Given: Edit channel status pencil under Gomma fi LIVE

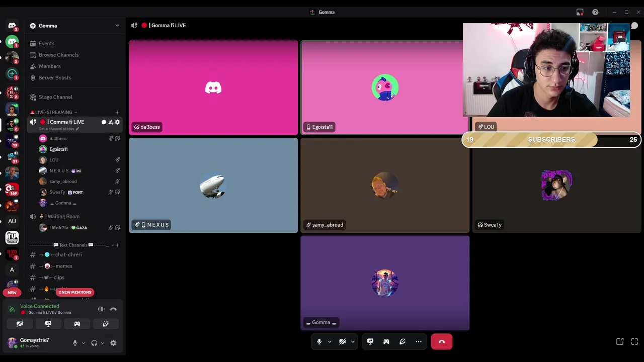Looking at the screenshot, I should 77,129.
